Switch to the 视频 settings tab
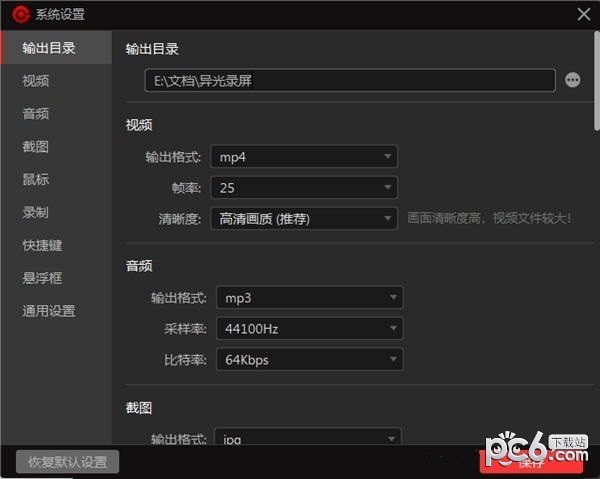600x479 pixels. [36, 81]
